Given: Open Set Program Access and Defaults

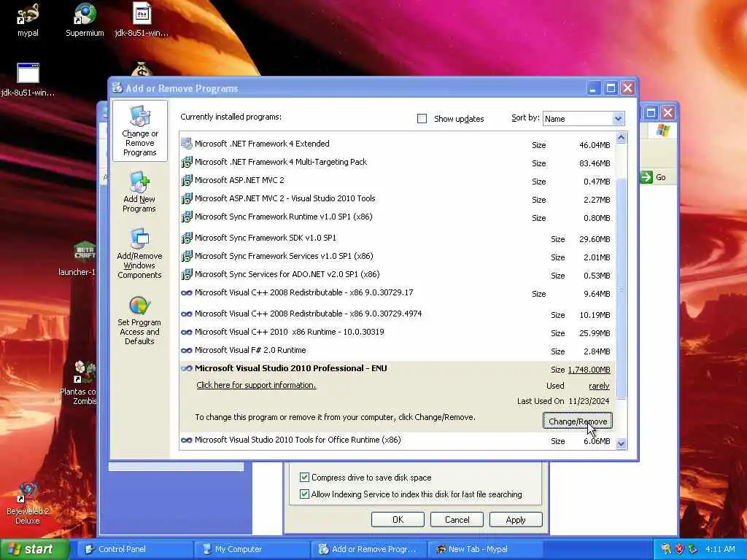Looking at the screenshot, I should 139,320.
